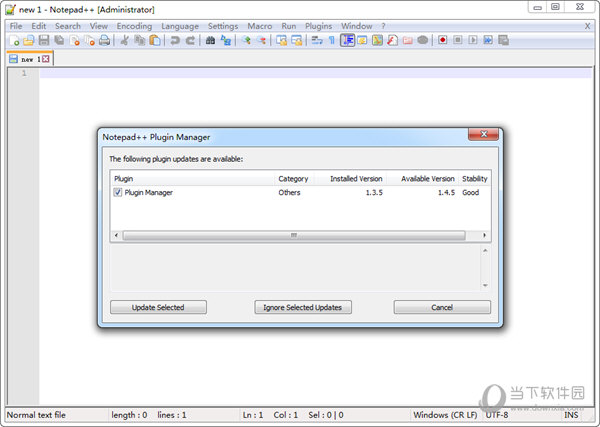Open the Edit menu
The image size is (600, 427).
[39, 26]
